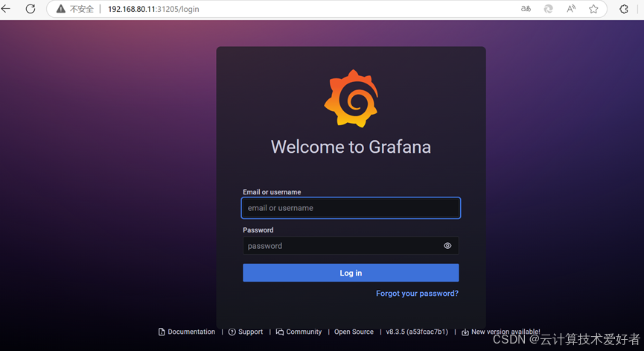Image resolution: width=644 pixels, height=351 pixels.
Task: Open the translate page icon
Action: (x=526, y=9)
